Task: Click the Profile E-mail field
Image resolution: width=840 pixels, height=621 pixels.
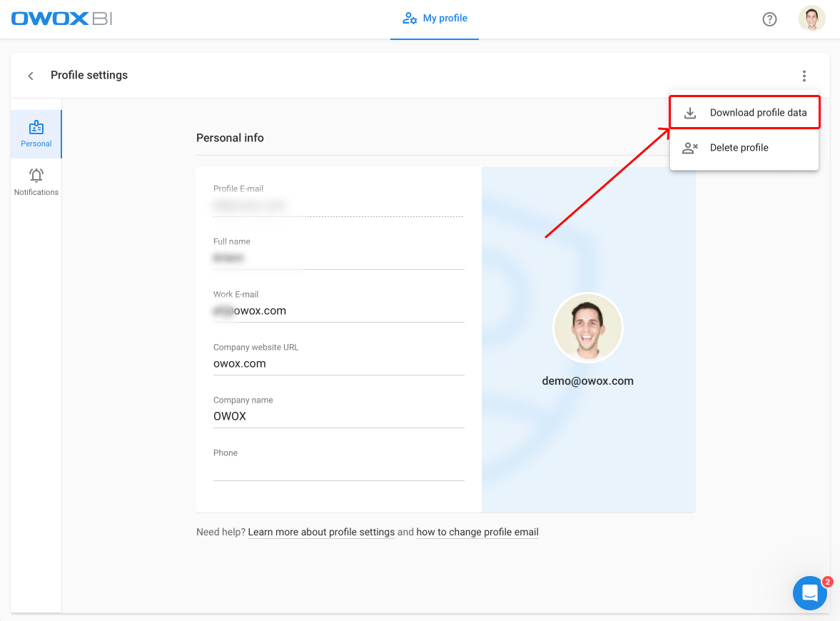Action: pos(338,205)
